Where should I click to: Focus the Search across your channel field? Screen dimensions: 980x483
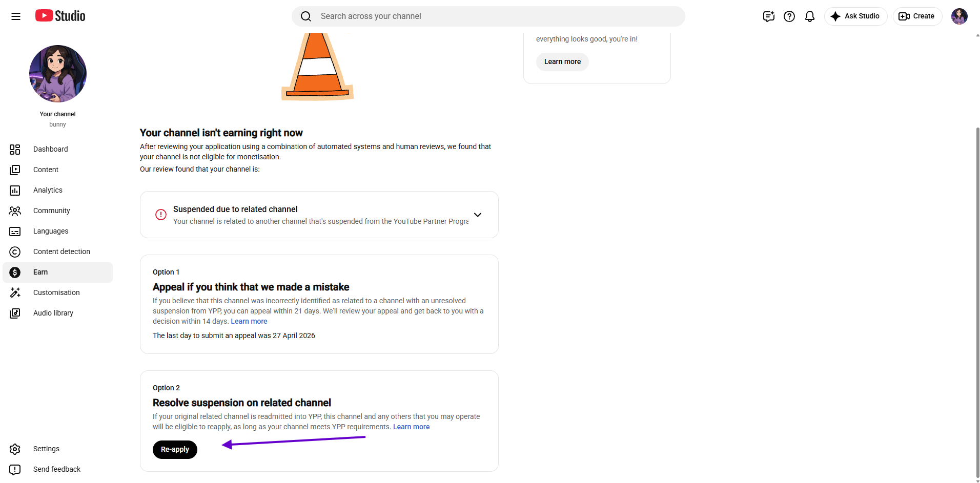(x=488, y=16)
